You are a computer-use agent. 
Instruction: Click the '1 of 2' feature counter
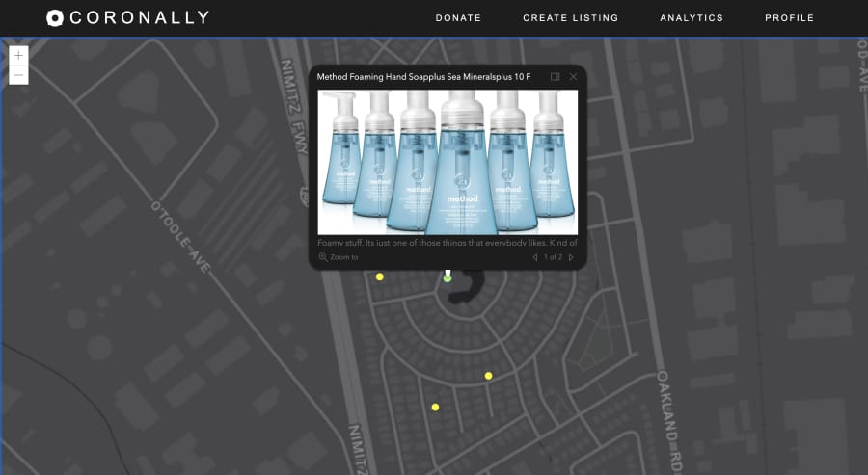(x=553, y=257)
